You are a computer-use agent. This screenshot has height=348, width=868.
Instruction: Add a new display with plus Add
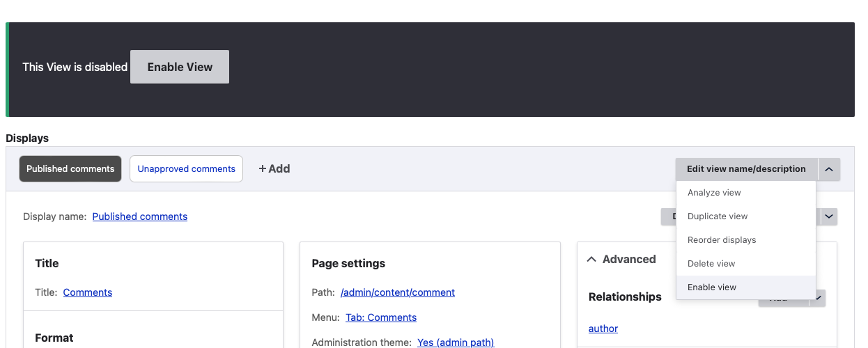274,168
